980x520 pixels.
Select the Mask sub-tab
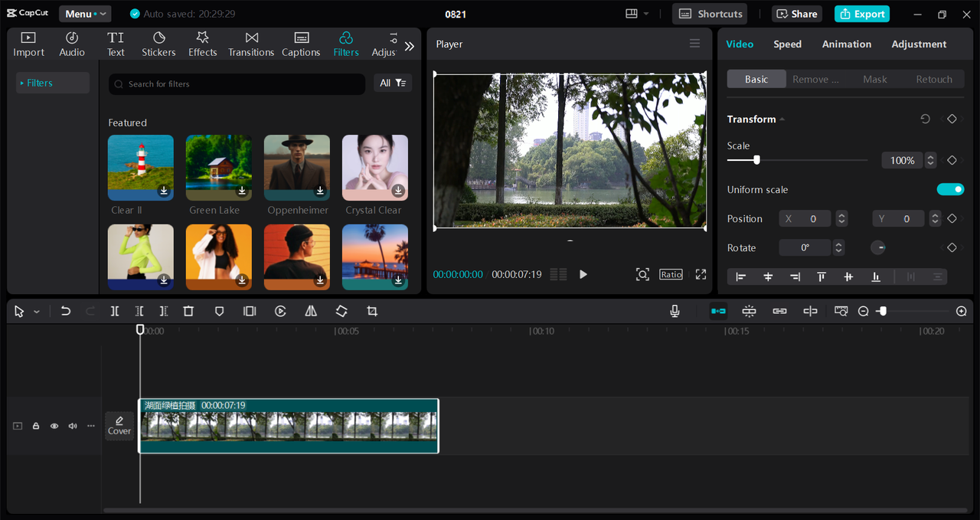tap(874, 80)
